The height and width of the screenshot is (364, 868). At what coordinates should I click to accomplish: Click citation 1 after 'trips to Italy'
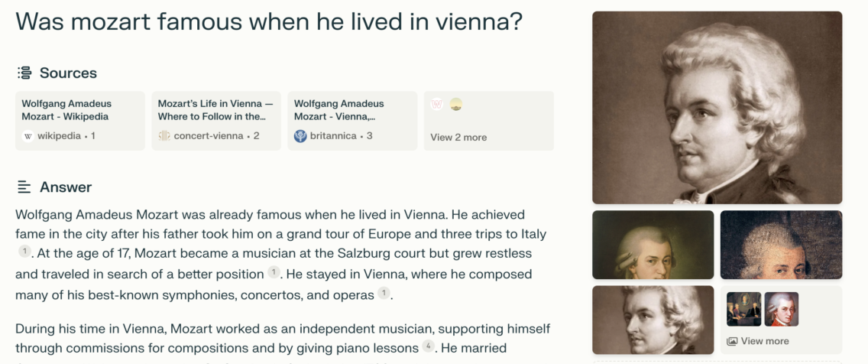pyautogui.click(x=25, y=251)
